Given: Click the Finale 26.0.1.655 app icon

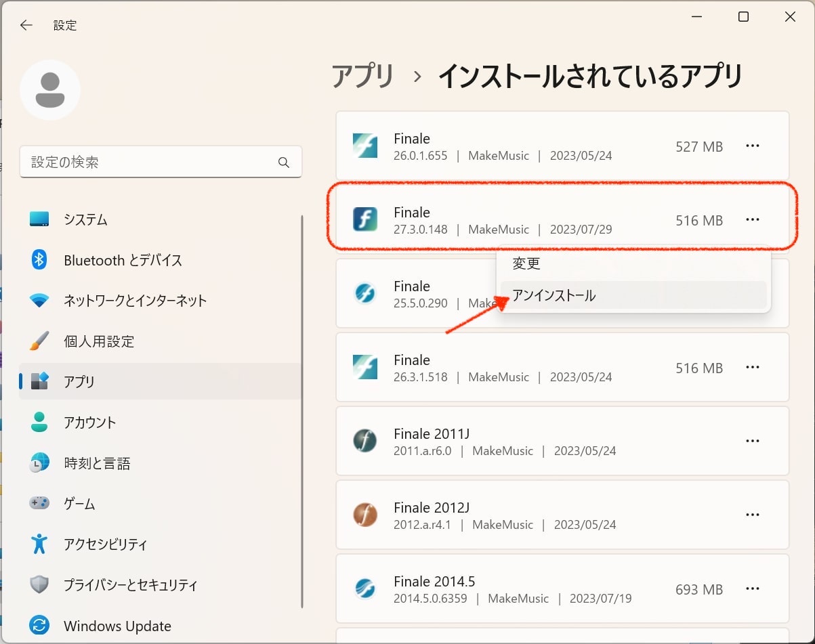Looking at the screenshot, I should [x=365, y=146].
